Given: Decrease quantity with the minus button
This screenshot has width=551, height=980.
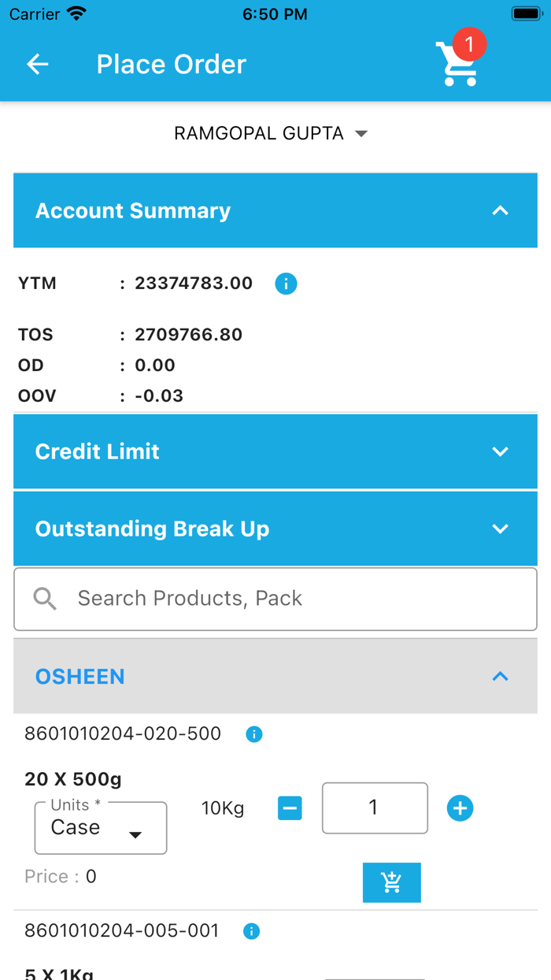Looking at the screenshot, I should (290, 808).
